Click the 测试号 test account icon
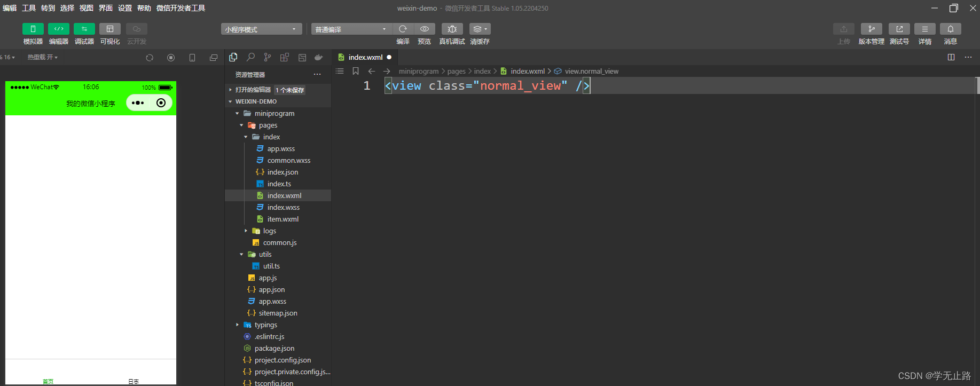980x386 pixels. pos(899,29)
